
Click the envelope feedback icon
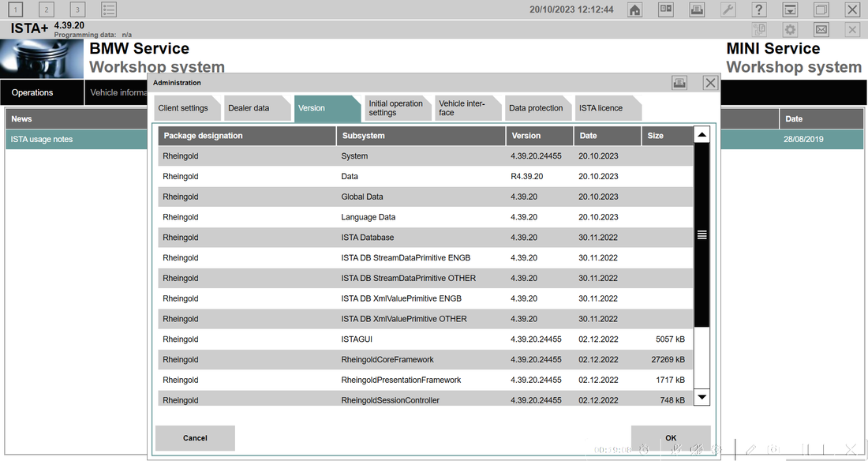pos(821,30)
